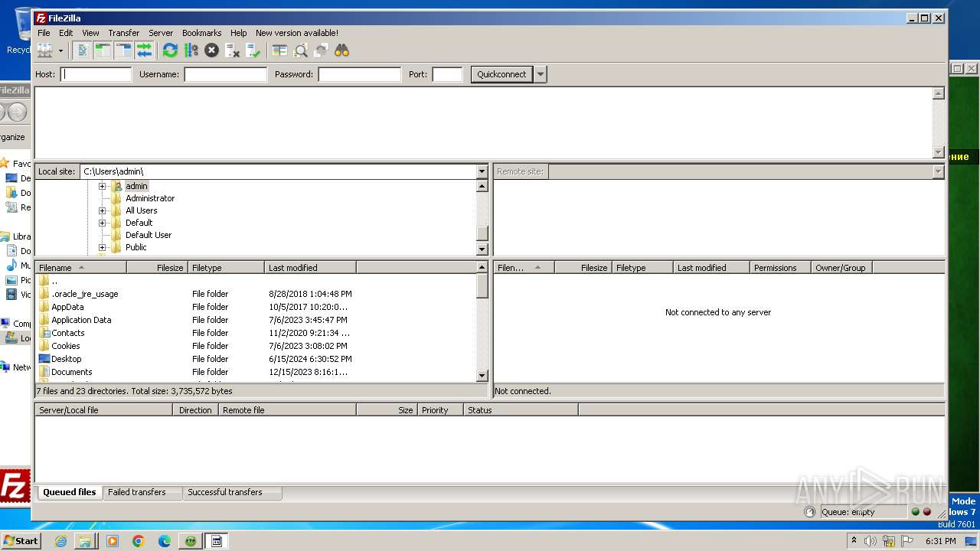Expand the Public folder tree node
Viewport: 980px width, 551px height.
[102, 247]
